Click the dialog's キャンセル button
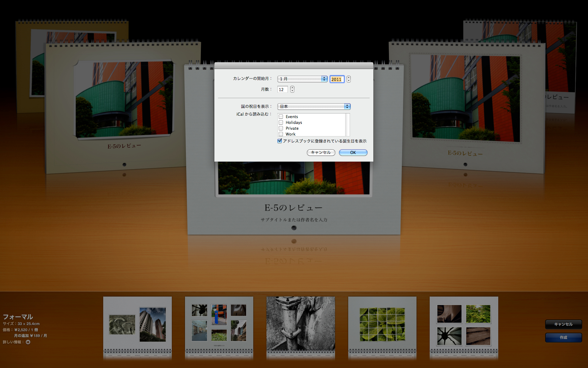The image size is (588, 368). 321,152
